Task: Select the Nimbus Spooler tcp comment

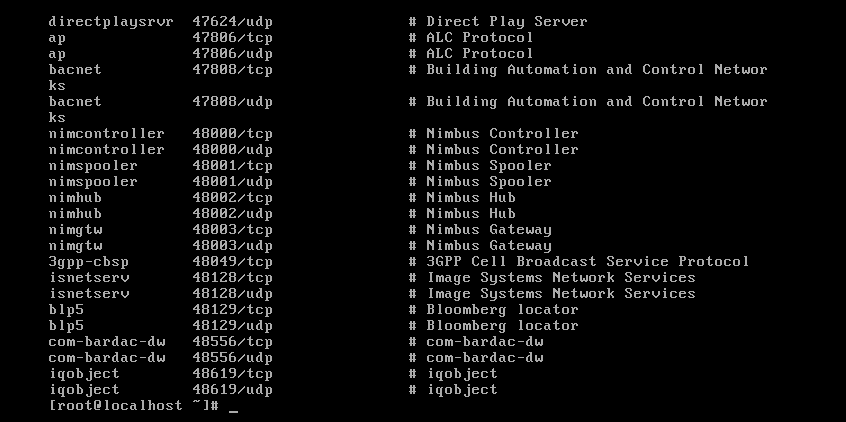Action: (x=489, y=166)
